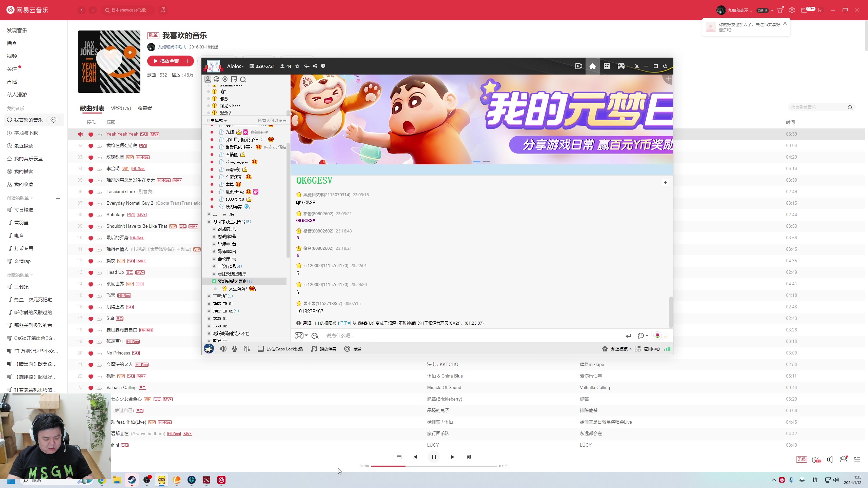
Task: Switch to 歌曲列表 tab
Action: pyautogui.click(x=92, y=108)
